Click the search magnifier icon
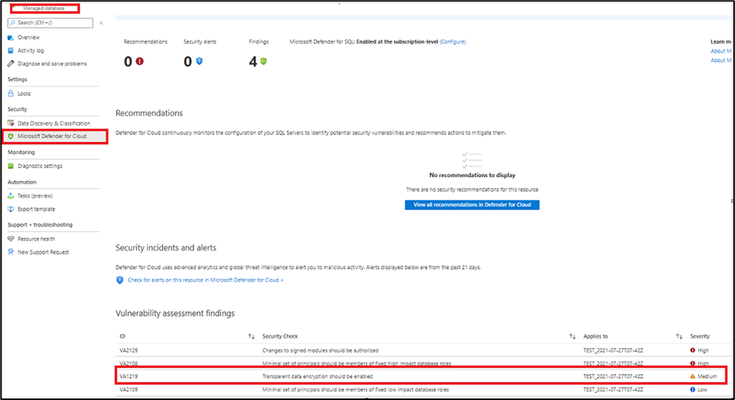Screen dimensions: 735x400 [13, 23]
